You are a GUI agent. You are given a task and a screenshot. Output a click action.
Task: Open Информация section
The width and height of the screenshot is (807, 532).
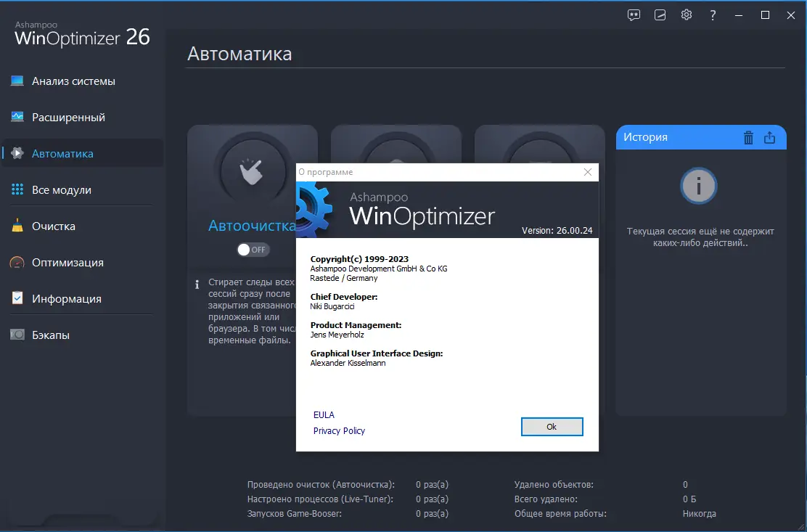(x=66, y=298)
